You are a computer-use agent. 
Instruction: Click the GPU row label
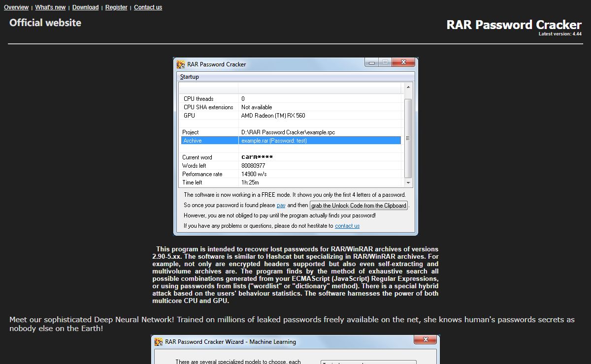(x=189, y=116)
